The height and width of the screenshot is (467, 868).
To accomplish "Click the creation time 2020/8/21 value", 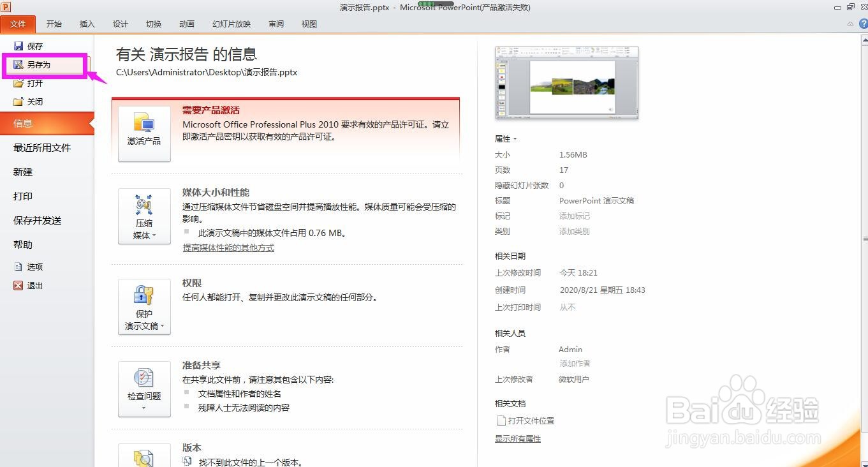I will (x=602, y=290).
